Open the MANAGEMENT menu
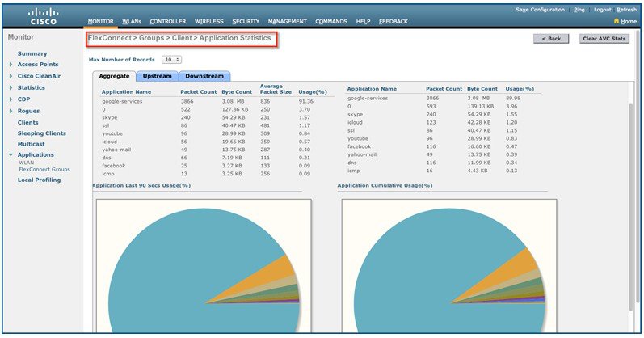 (x=288, y=21)
